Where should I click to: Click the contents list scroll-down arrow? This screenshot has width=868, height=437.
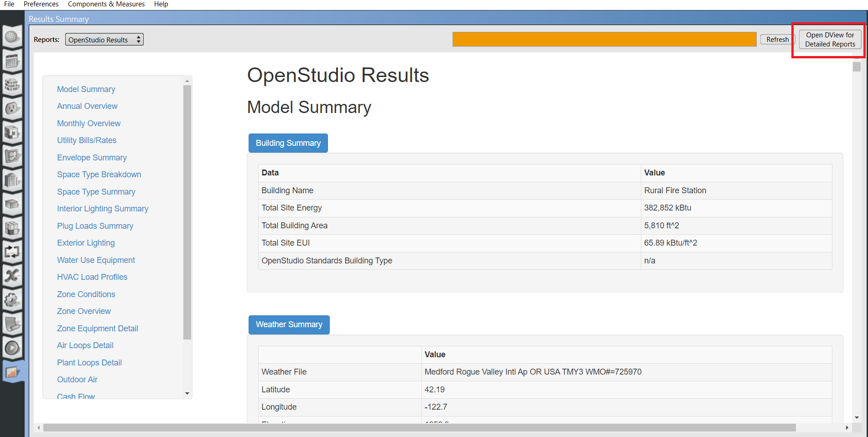click(x=187, y=394)
